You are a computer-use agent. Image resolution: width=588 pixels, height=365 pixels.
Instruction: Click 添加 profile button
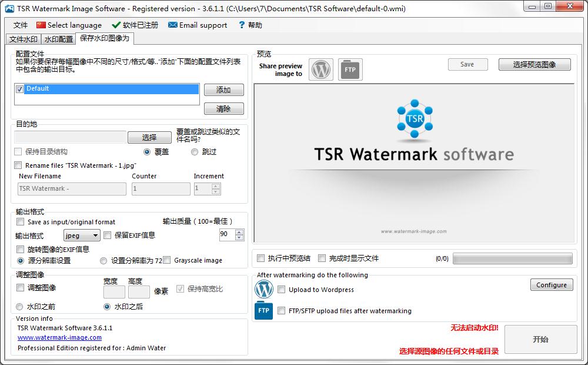click(x=224, y=89)
